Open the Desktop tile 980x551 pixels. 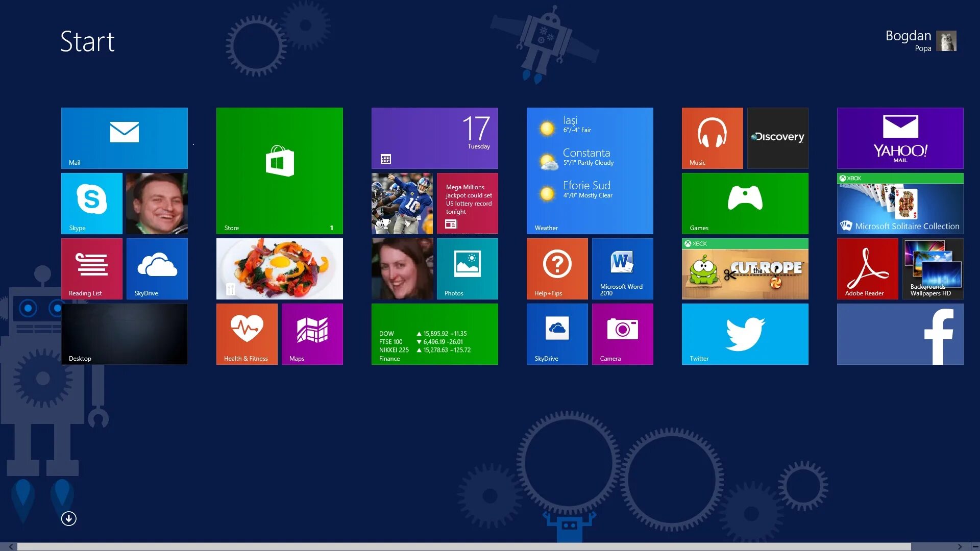(x=124, y=334)
